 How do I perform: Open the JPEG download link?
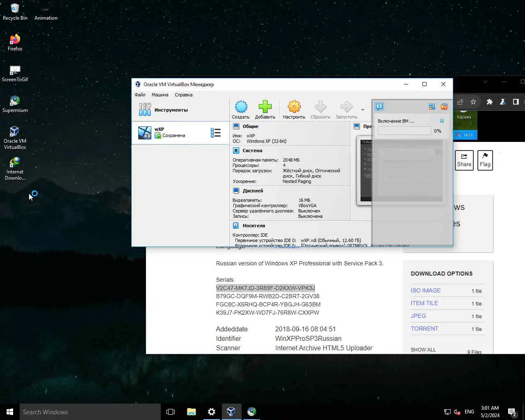[x=418, y=316]
